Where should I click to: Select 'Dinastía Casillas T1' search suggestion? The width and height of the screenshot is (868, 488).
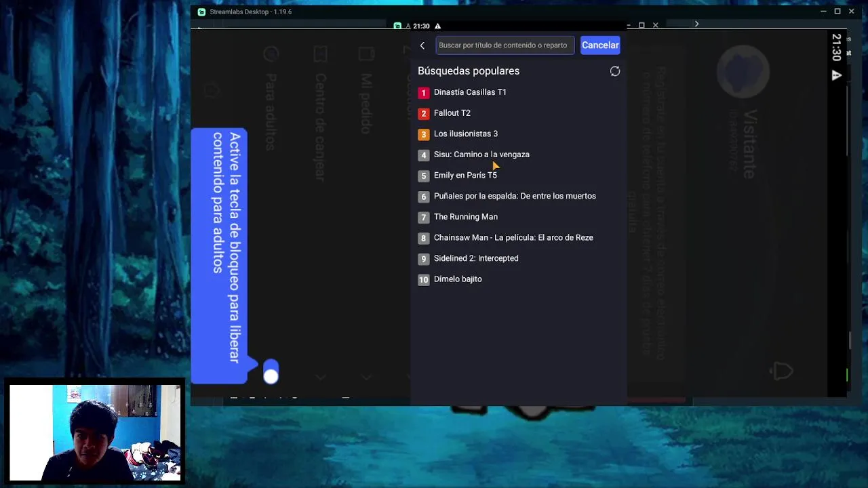point(470,92)
